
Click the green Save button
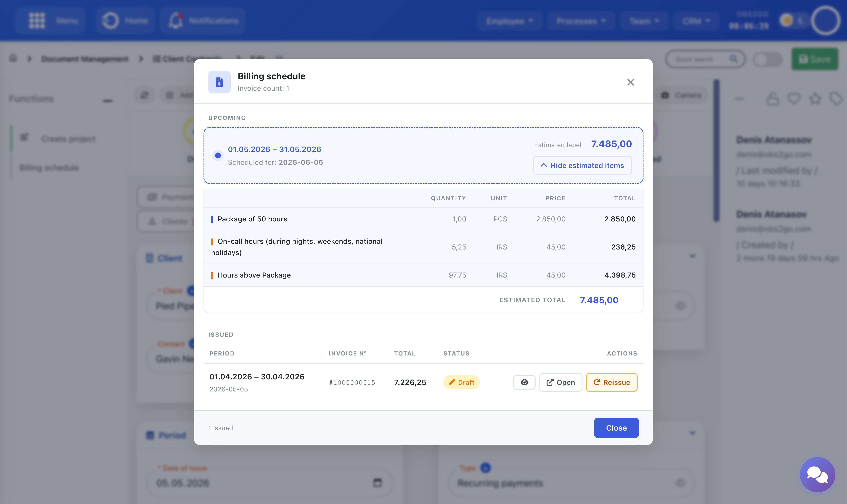[815, 59]
